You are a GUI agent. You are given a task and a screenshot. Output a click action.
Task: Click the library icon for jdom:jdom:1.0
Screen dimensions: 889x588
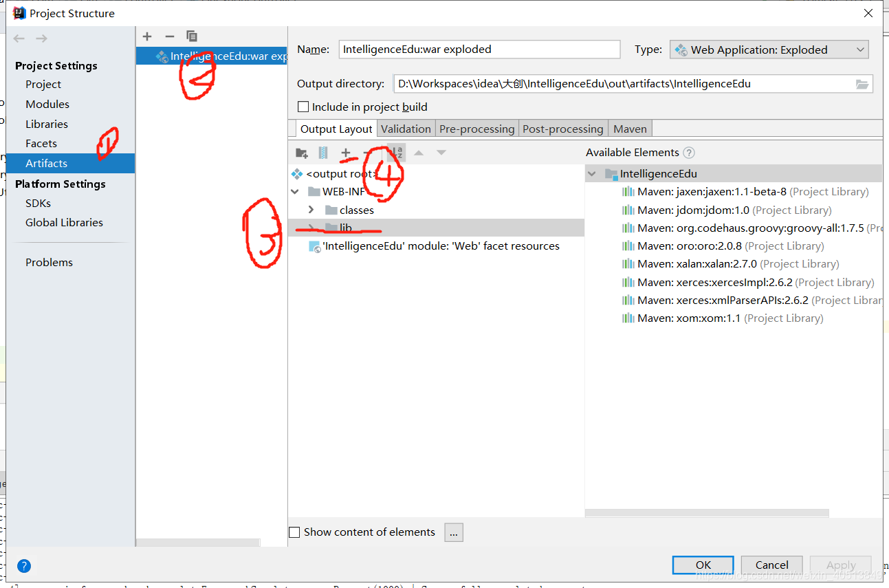tap(628, 210)
